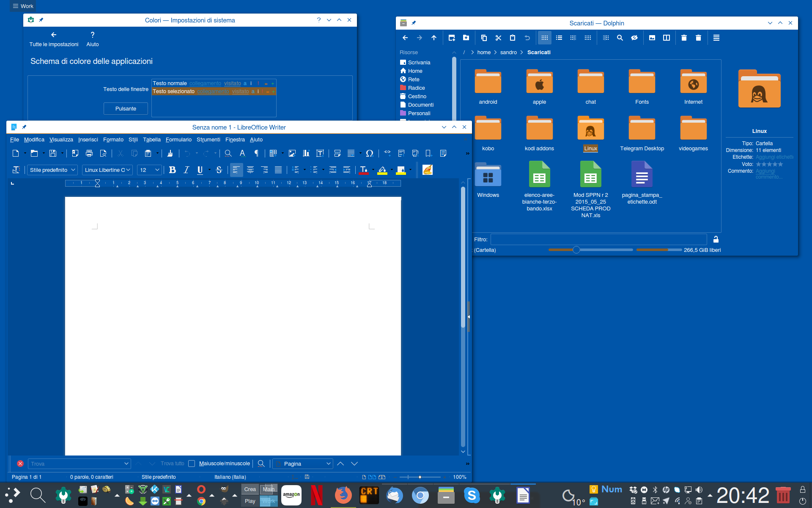
Task: Click the Print icon in Writer toolbar
Action: click(89, 153)
